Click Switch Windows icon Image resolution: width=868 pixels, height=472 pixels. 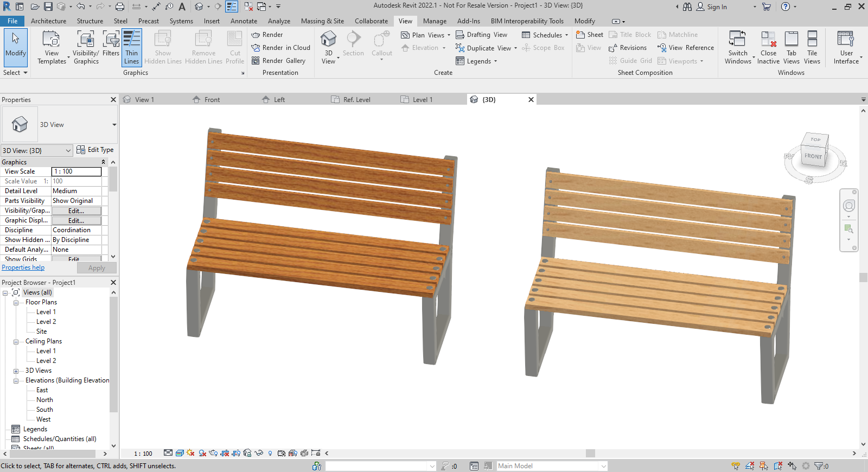(x=737, y=39)
